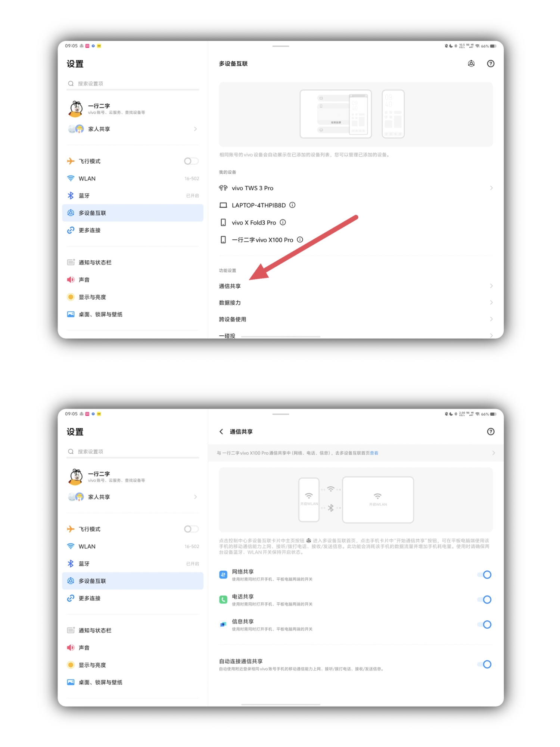Click '一行二字vivo X100 Pro' device name
560x747 pixels.
tap(262, 240)
